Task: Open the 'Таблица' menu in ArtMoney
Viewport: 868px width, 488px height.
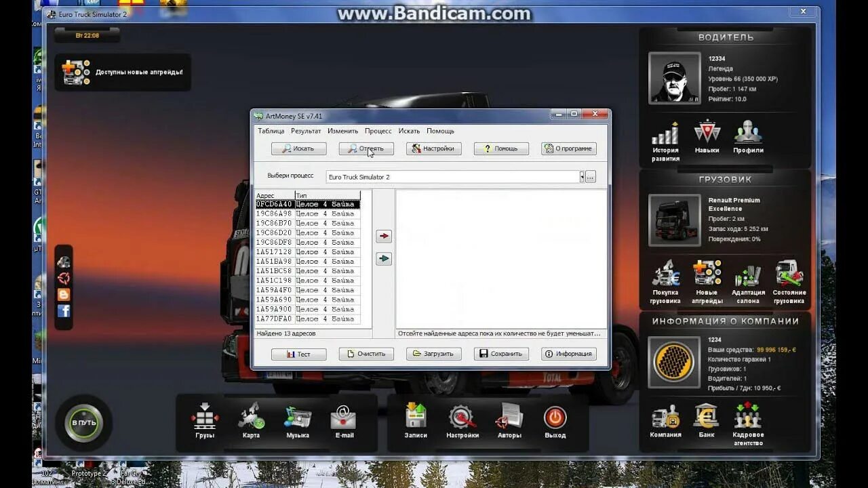Action: (x=271, y=131)
